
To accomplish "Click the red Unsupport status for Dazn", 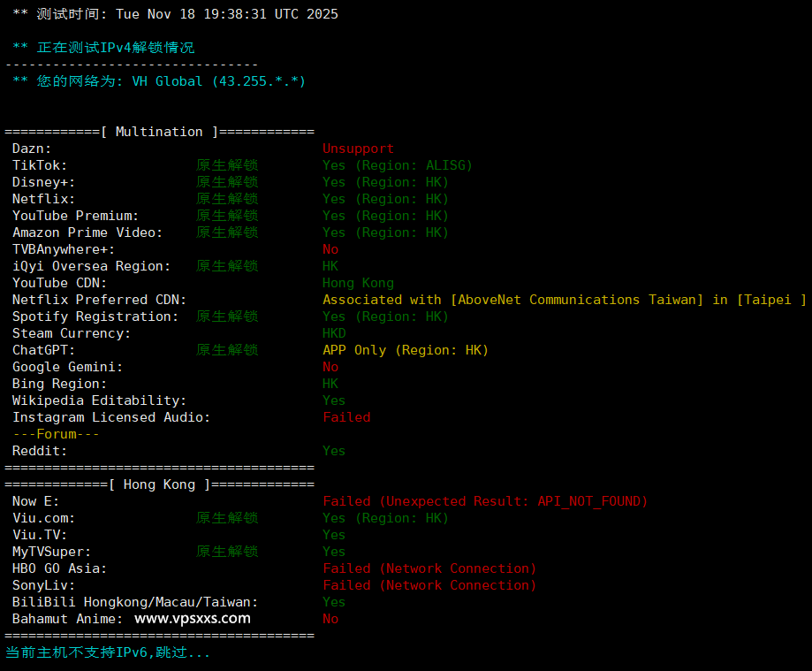I will coord(358,149).
